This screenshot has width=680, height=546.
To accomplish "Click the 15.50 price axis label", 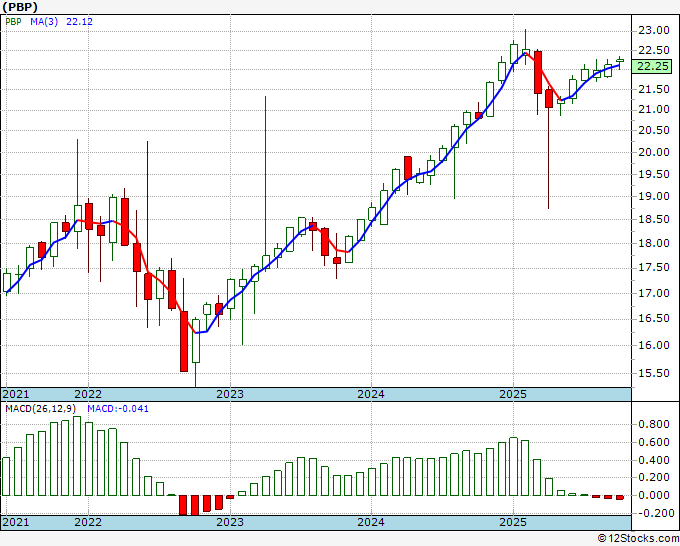I will [x=654, y=373].
